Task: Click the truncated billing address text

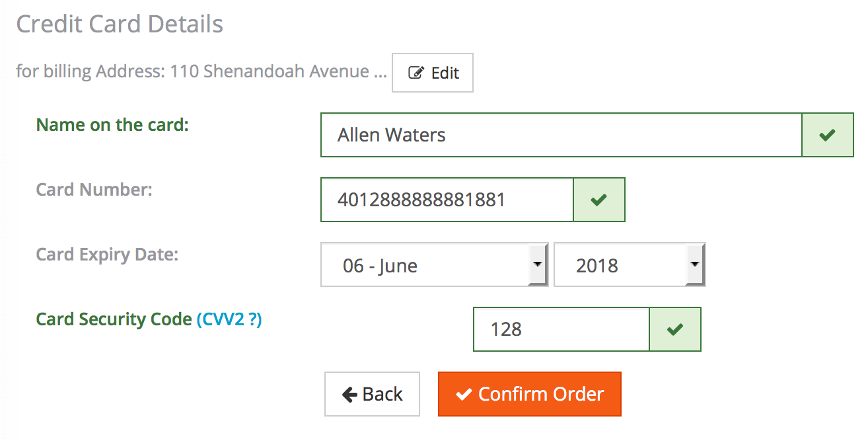Action: pos(201,71)
